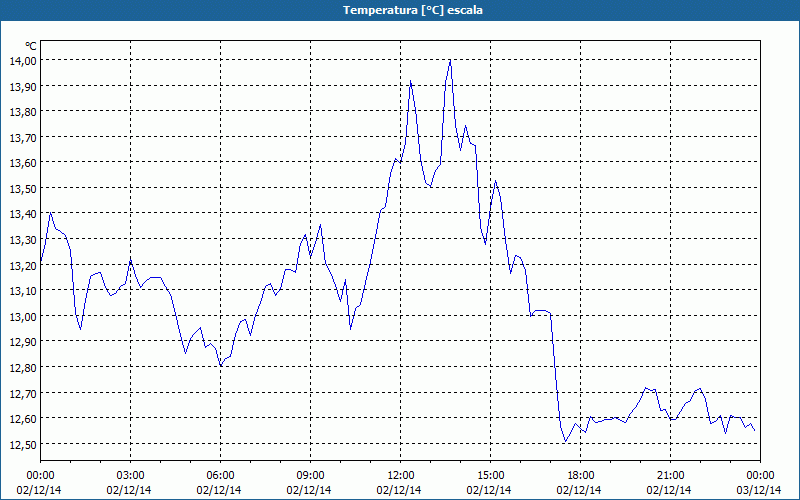Screen dimensions: 800x500
Task: Click the 21:00 time axis label
Action: click(670, 476)
